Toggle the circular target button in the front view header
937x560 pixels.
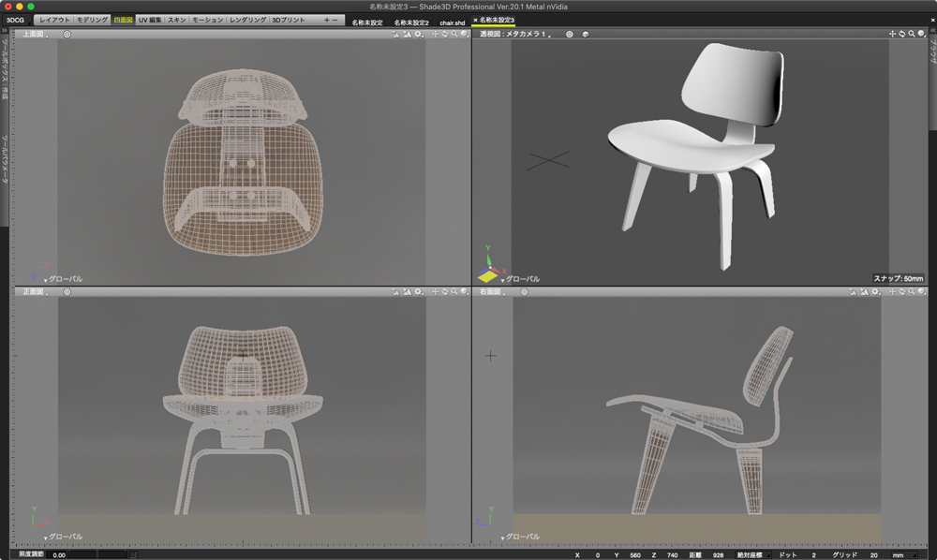tap(67, 292)
